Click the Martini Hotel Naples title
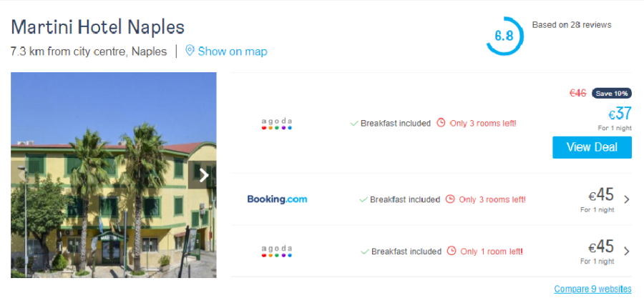The height and width of the screenshot is (303, 644). (x=98, y=27)
